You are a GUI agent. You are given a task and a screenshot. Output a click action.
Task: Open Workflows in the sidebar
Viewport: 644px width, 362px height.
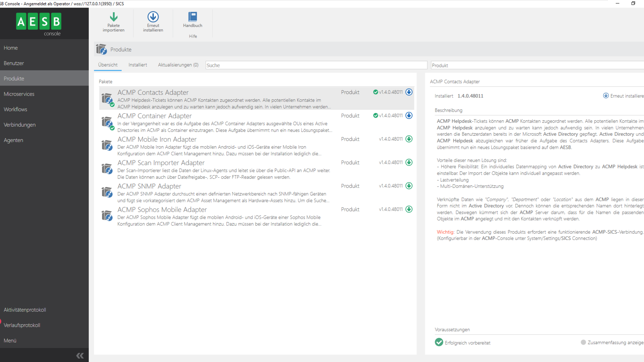[x=44, y=110]
